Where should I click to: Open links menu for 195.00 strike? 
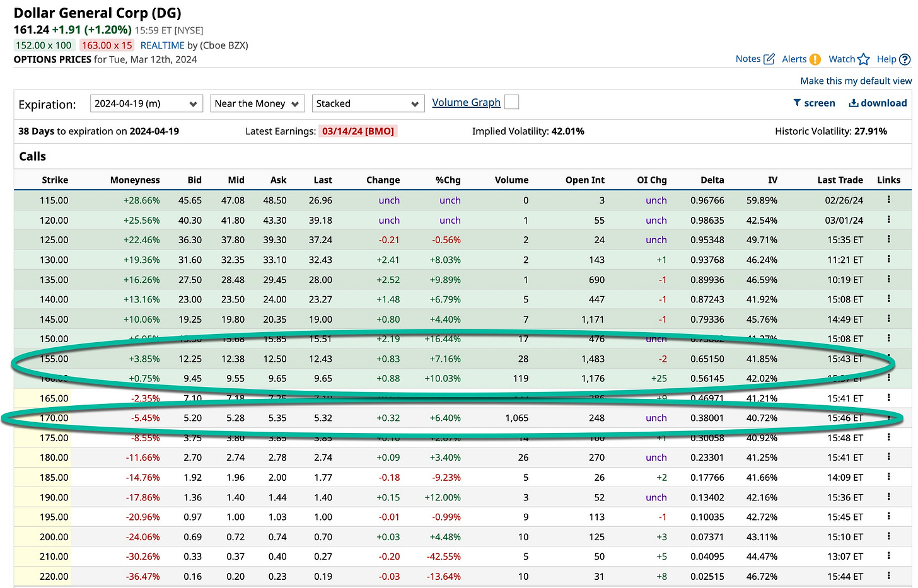point(888,516)
